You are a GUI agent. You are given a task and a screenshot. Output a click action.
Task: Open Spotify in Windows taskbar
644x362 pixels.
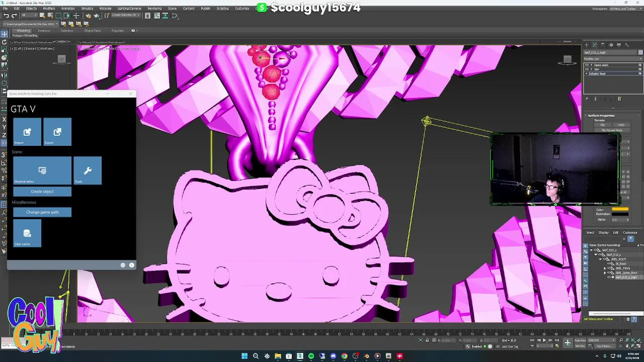click(x=311, y=356)
